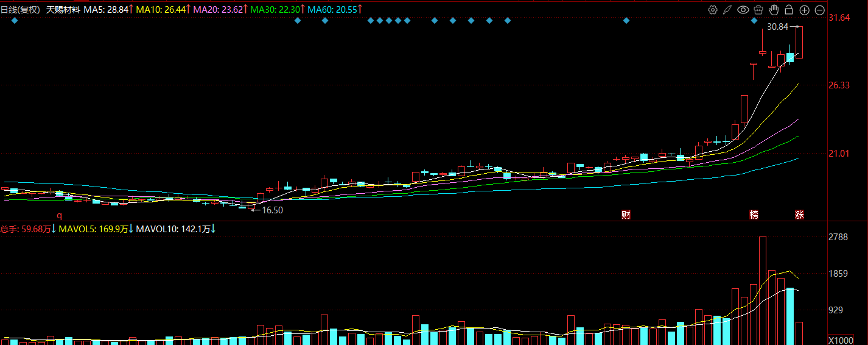The height and width of the screenshot is (345, 868).
Task: Open the toolbox briefcase icon
Action: [x=758, y=10]
